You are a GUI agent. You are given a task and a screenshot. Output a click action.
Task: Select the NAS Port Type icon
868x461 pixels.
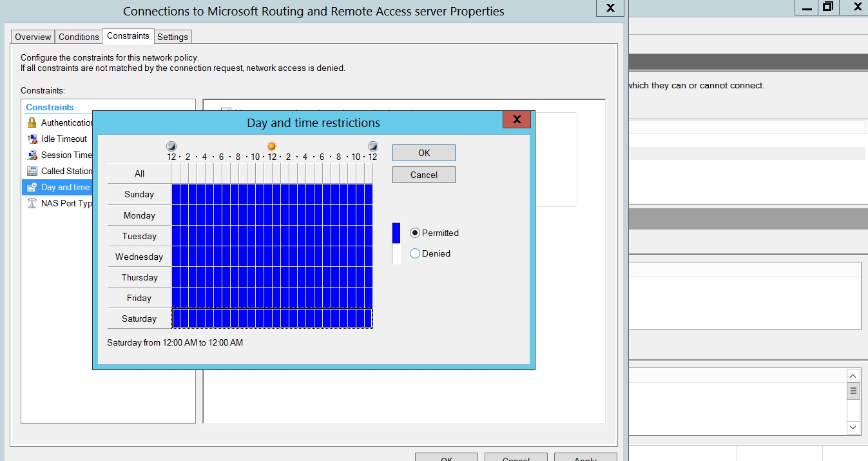(x=32, y=203)
